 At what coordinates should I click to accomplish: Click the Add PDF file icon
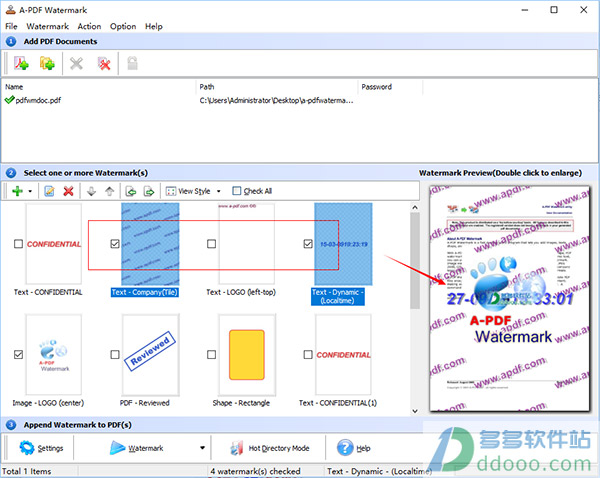coord(21,63)
